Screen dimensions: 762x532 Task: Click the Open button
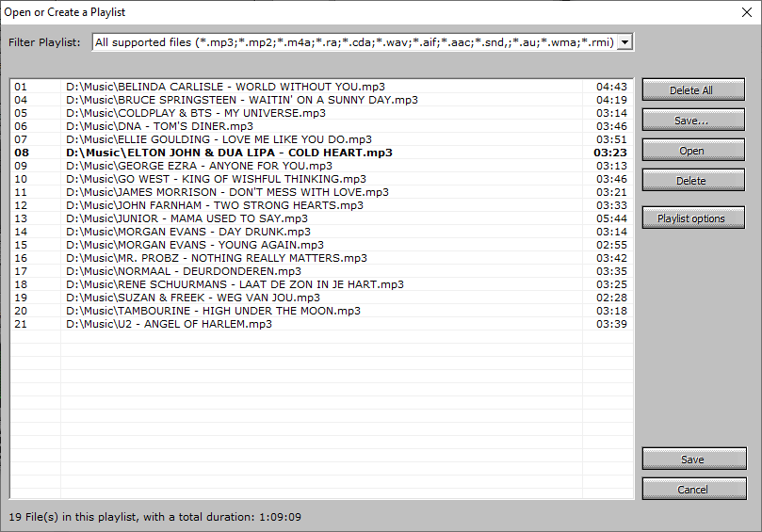pyautogui.click(x=692, y=151)
